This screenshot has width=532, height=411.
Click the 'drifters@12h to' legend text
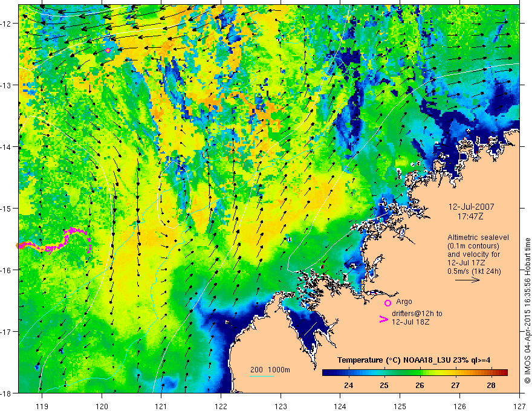(417, 314)
